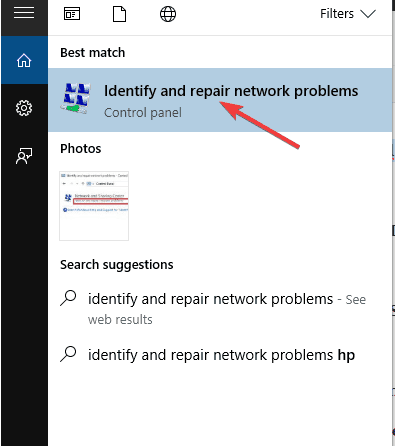Click the Control panel subtitle text
This screenshot has height=446, width=395.
pyautogui.click(x=143, y=113)
